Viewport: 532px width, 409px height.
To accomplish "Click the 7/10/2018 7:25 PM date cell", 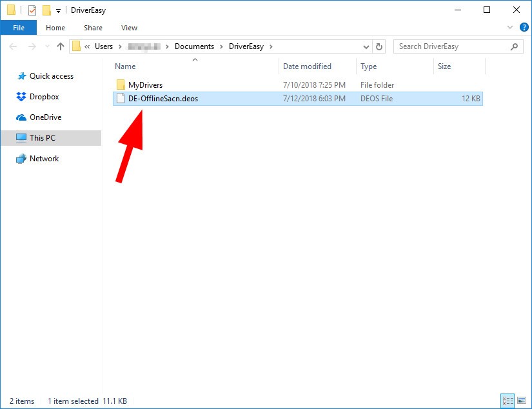I will tap(314, 85).
